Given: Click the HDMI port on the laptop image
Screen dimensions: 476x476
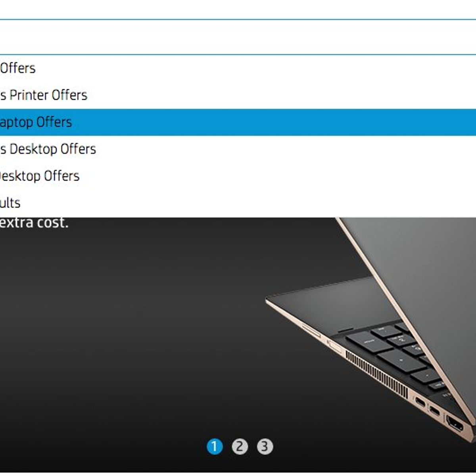Looking at the screenshot, I should pyautogui.click(x=455, y=423).
